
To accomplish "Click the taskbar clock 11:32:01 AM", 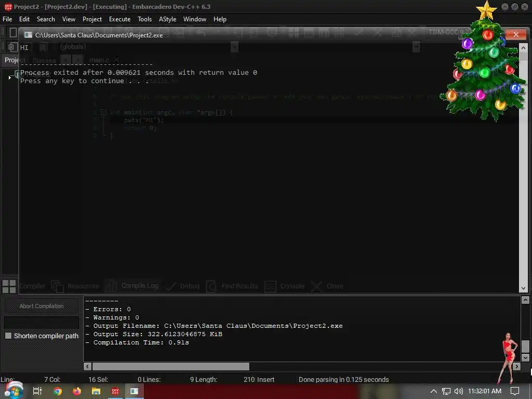I will coord(485,391).
